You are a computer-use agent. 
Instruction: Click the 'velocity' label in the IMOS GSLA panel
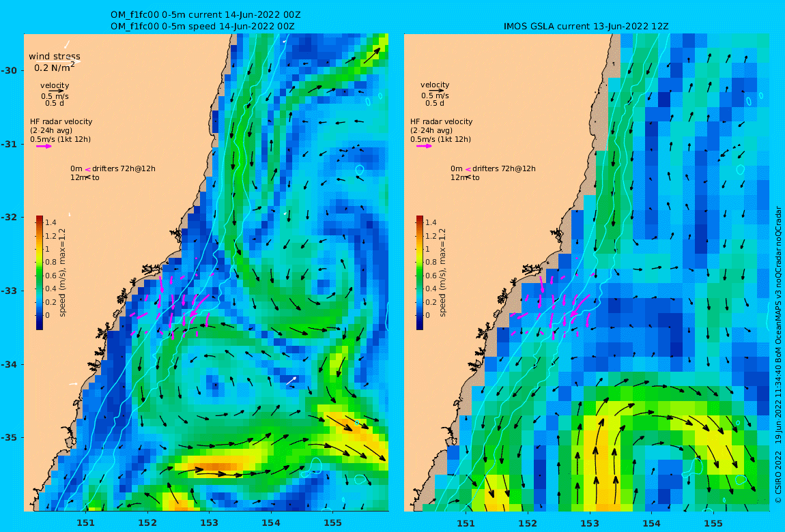435,85
